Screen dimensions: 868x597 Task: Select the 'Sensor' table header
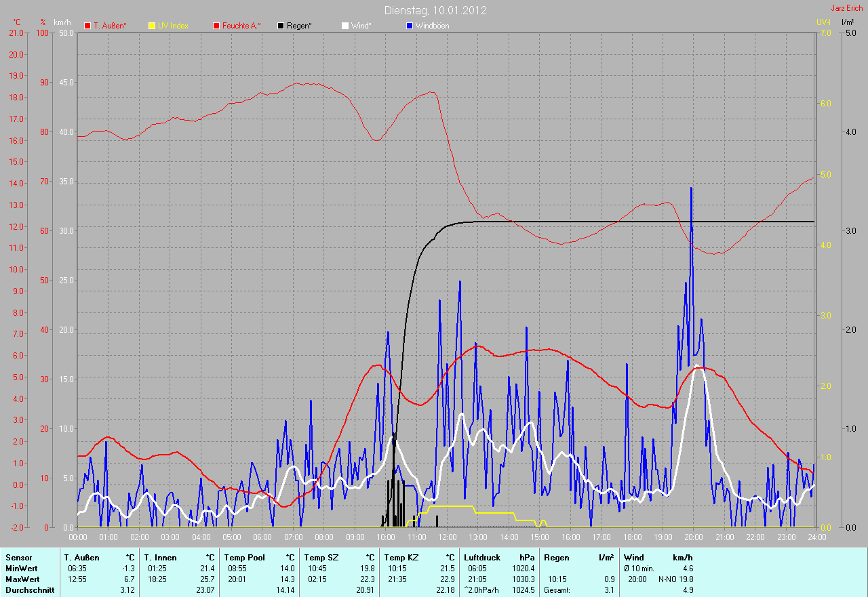18,558
